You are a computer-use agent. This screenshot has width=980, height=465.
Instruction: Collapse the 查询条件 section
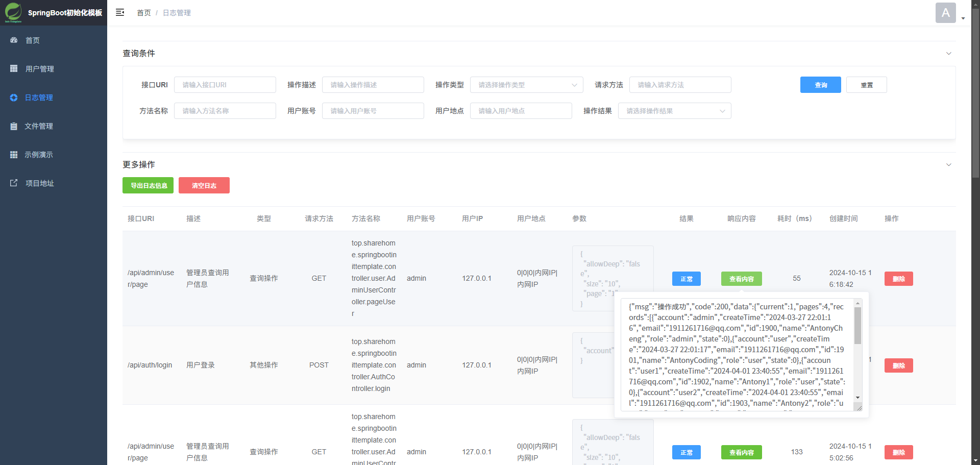(949, 53)
